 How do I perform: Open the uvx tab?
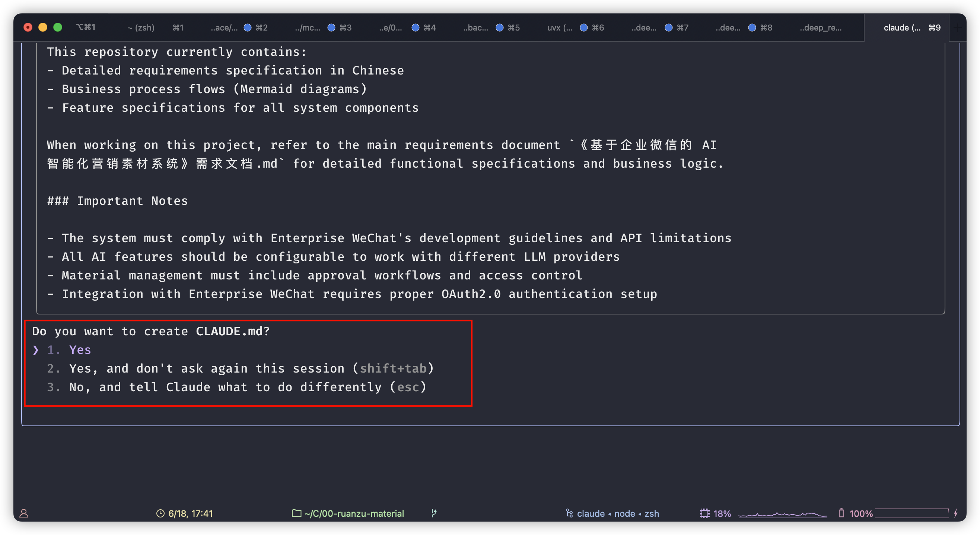tap(559, 28)
